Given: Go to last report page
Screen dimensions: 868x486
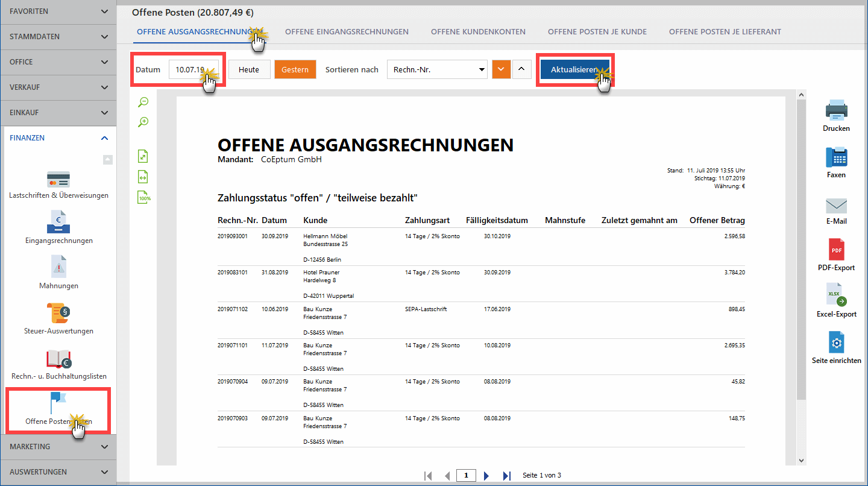Looking at the screenshot, I should tap(507, 476).
